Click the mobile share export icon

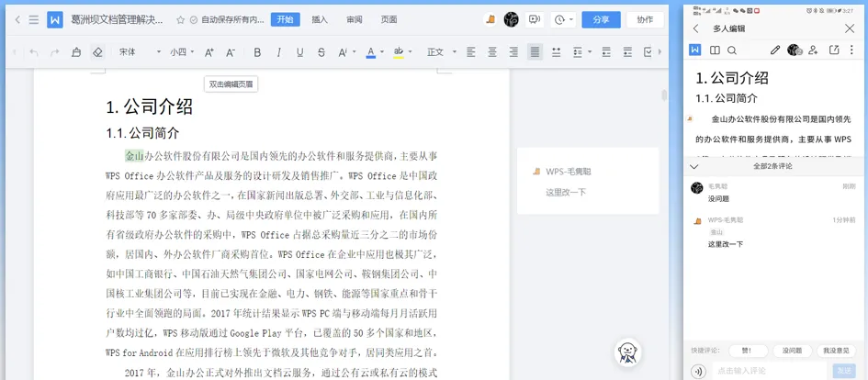[834, 50]
